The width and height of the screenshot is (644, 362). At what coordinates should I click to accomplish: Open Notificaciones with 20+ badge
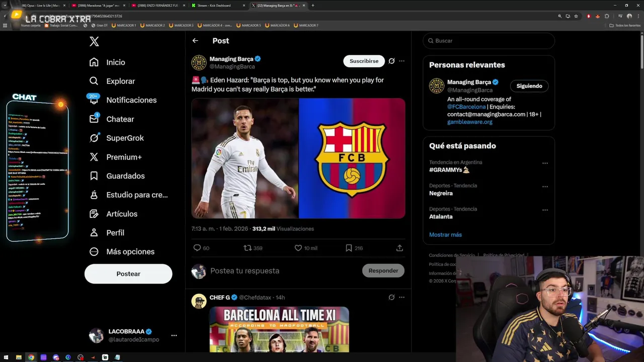coord(123,100)
